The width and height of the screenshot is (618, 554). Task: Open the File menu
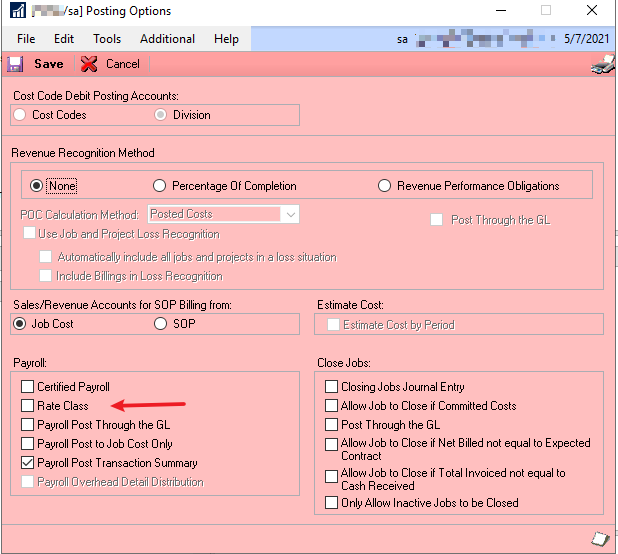pos(26,39)
